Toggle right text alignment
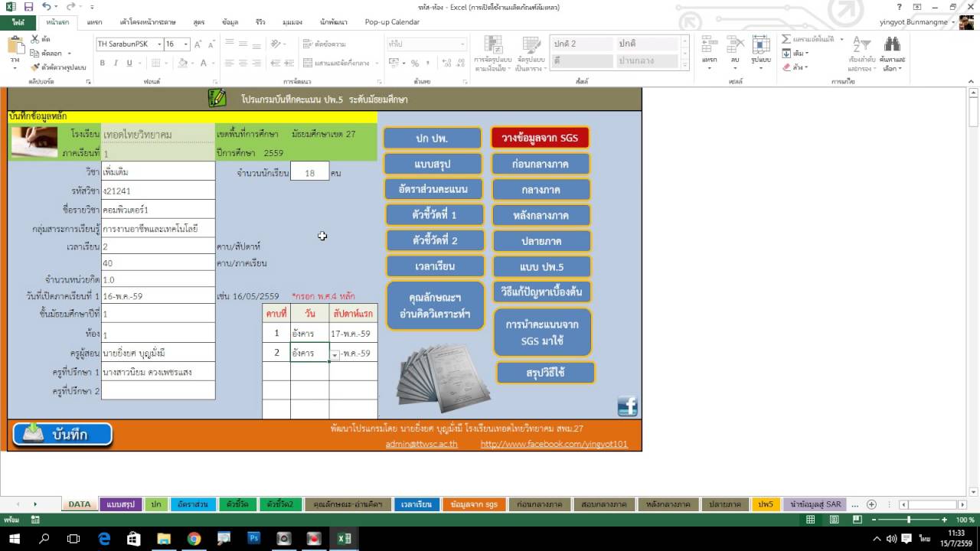 pyautogui.click(x=256, y=63)
